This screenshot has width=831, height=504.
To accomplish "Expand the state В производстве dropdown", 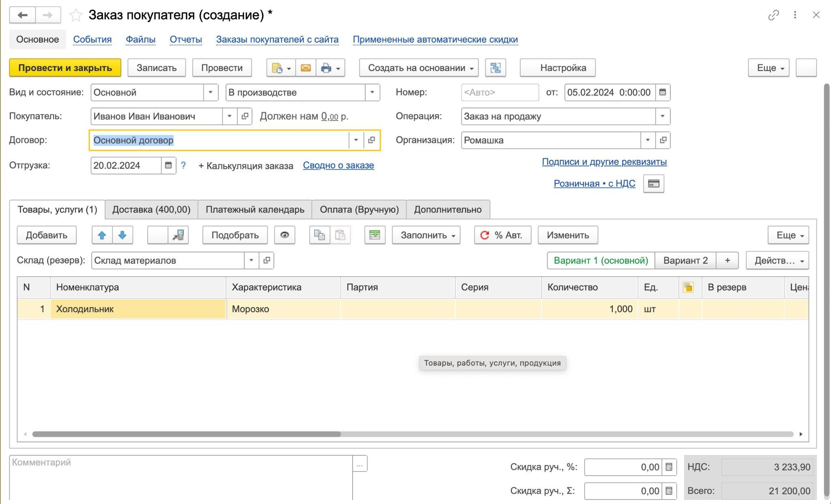I will 372,93.
